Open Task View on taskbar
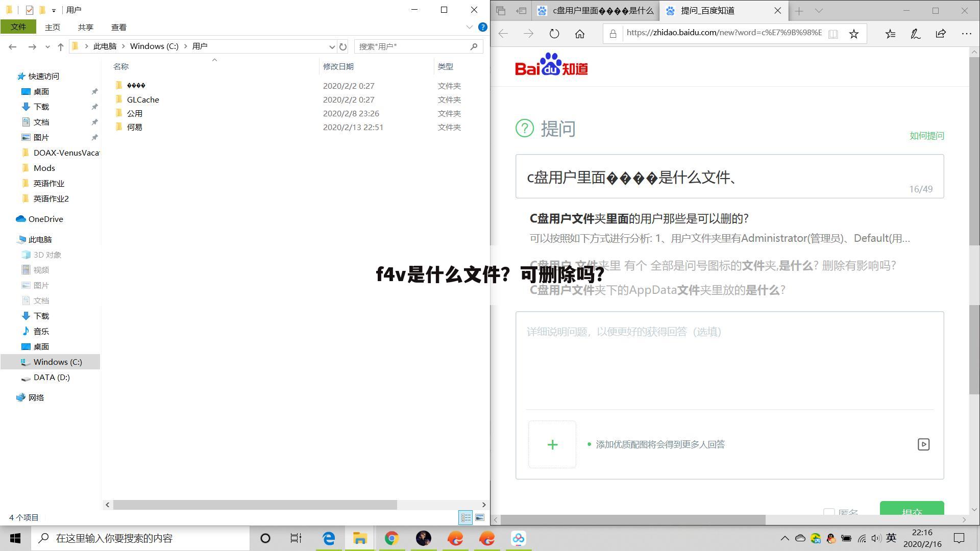 [296, 538]
